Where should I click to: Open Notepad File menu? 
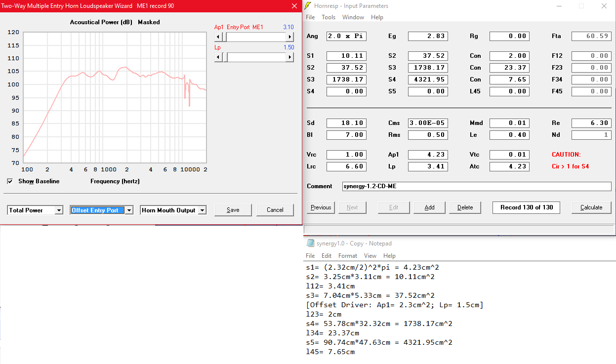point(310,256)
